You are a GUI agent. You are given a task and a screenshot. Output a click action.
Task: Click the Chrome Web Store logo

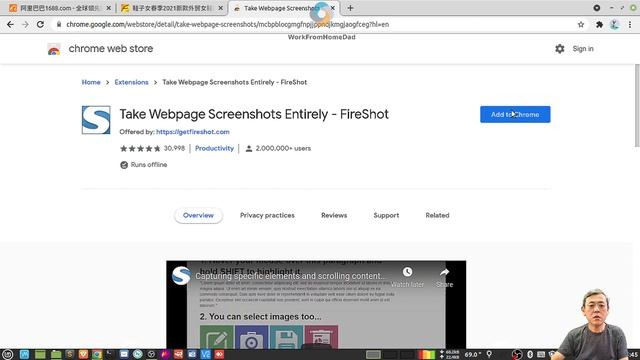click(54, 49)
